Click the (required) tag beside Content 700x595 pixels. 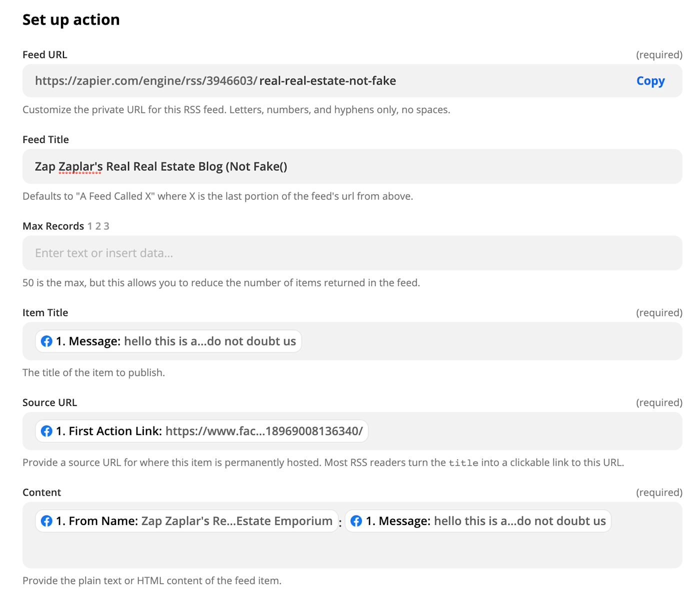pyautogui.click(x=659, y=492)
